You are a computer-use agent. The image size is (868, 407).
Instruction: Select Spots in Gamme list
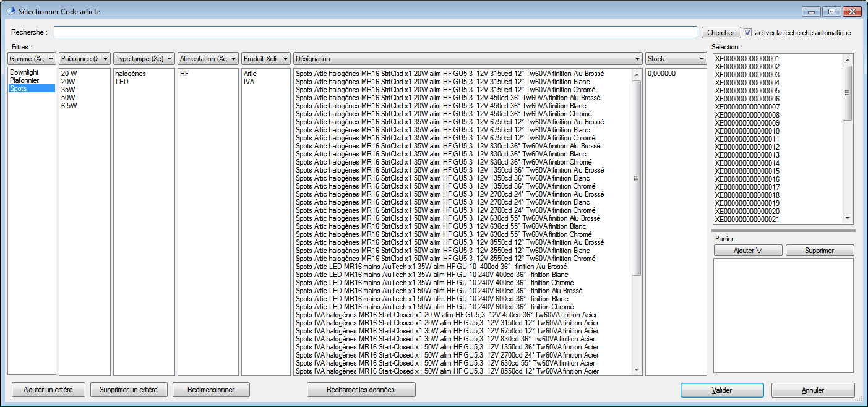[x=31, y=89]
